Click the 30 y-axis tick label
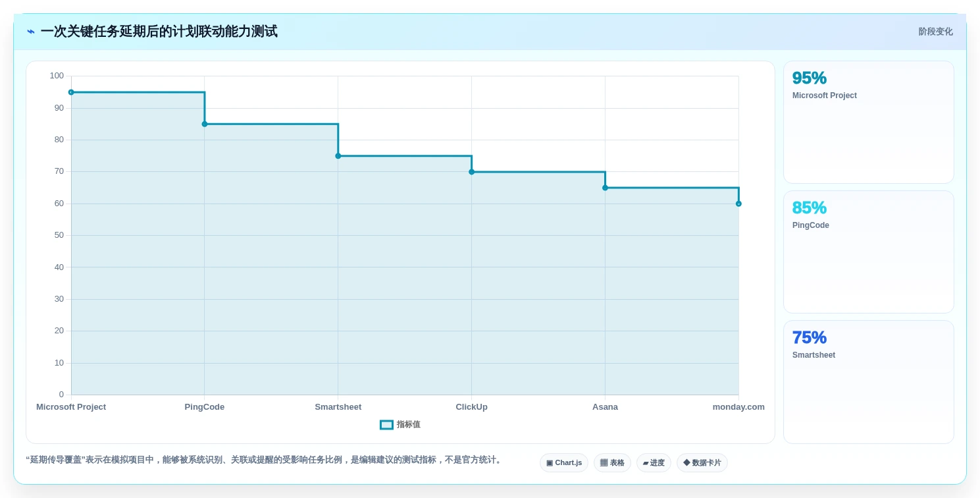The image size is (980, 498). coord(59,299)
